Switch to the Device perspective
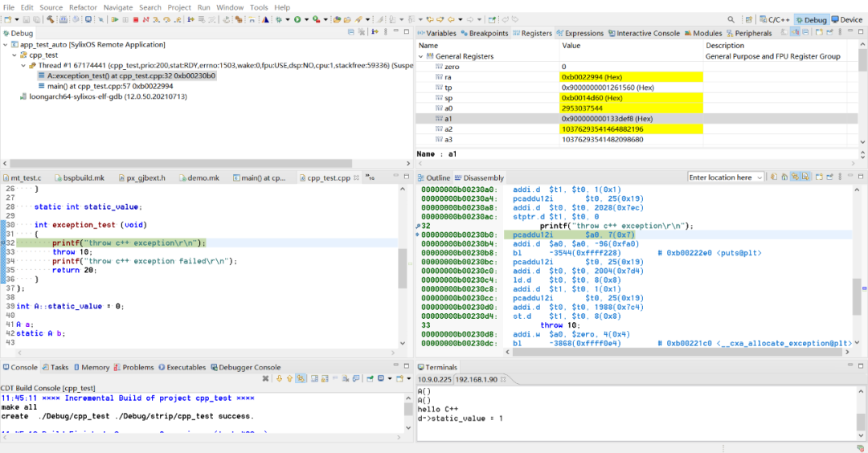868x453 pixels. tap(846, 19)
